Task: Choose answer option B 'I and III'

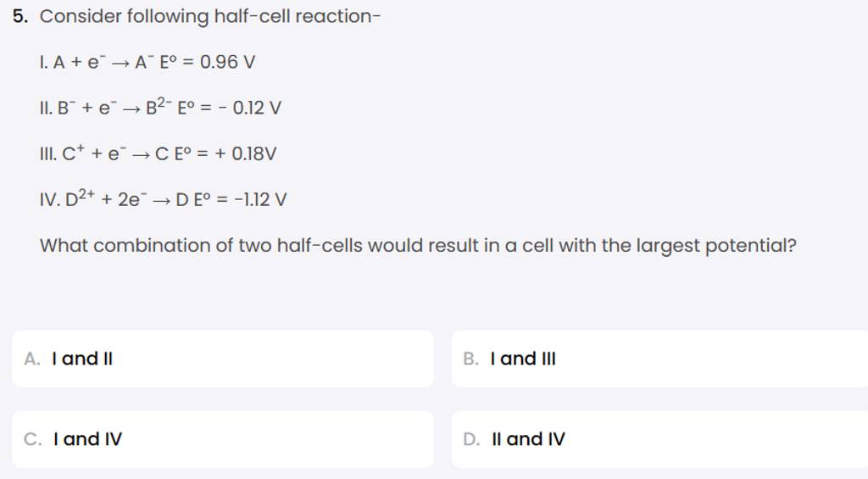Action: [x=659, y=359]
